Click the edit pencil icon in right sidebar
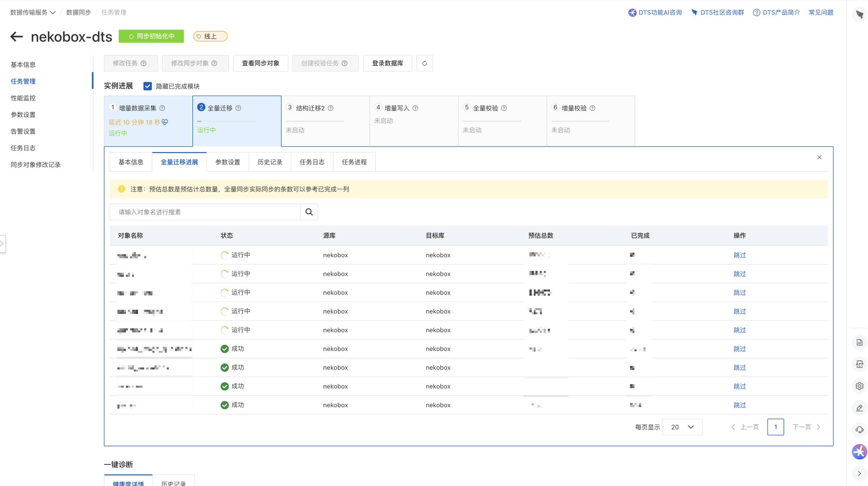The image size is (868, 486). click(x=859, y=408)
